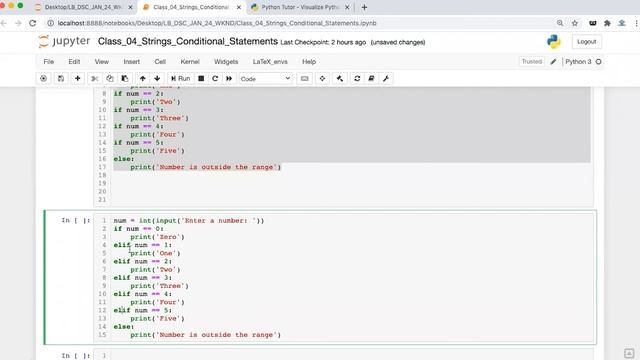Click the book icon in notebook toolbar

pos(371,78)
